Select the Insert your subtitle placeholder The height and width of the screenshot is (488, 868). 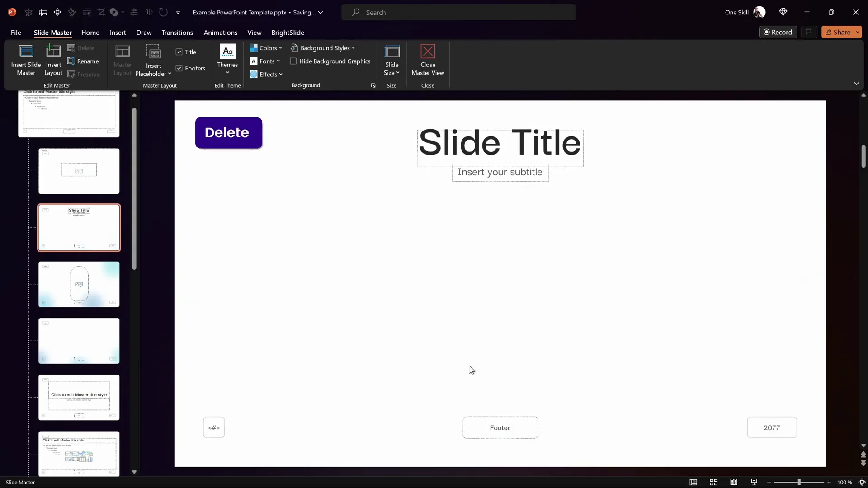tap(500, 173)
